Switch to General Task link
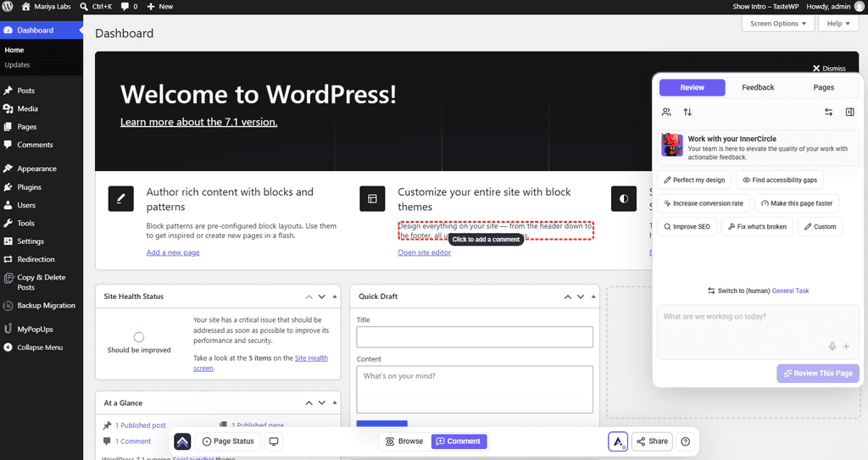Screen dimensions: 868x460 point(790,291)
